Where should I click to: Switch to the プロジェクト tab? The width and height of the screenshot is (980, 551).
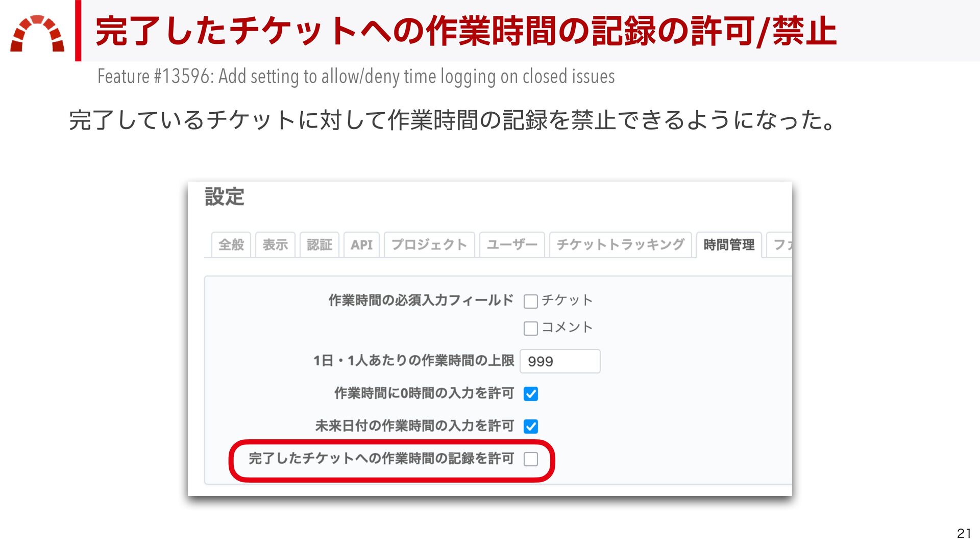coord(429,245)
